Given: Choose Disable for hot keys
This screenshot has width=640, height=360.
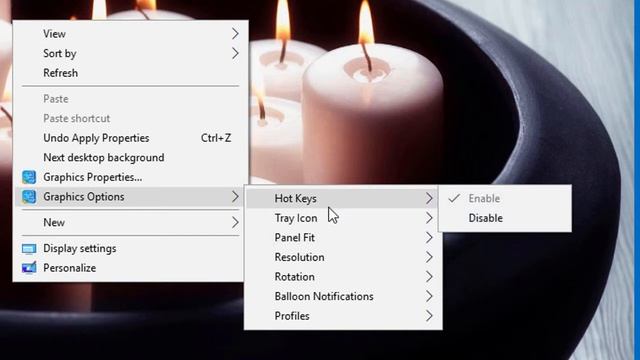Looking at the screenshot, I should (x=505, y=218).
